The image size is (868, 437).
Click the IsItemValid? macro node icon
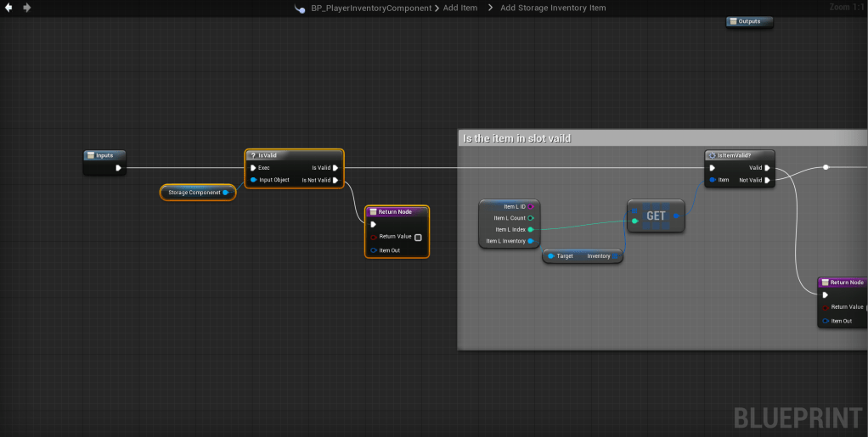(x=712, y=155)
